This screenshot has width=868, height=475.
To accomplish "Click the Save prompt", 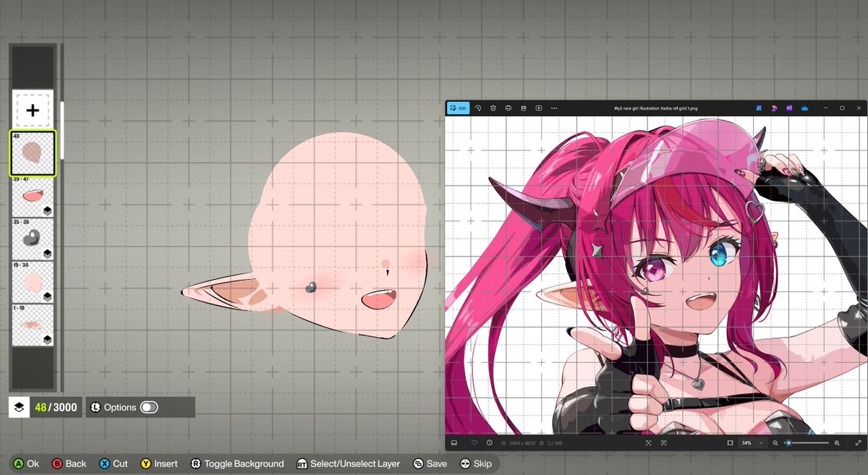I will (430, 463).
